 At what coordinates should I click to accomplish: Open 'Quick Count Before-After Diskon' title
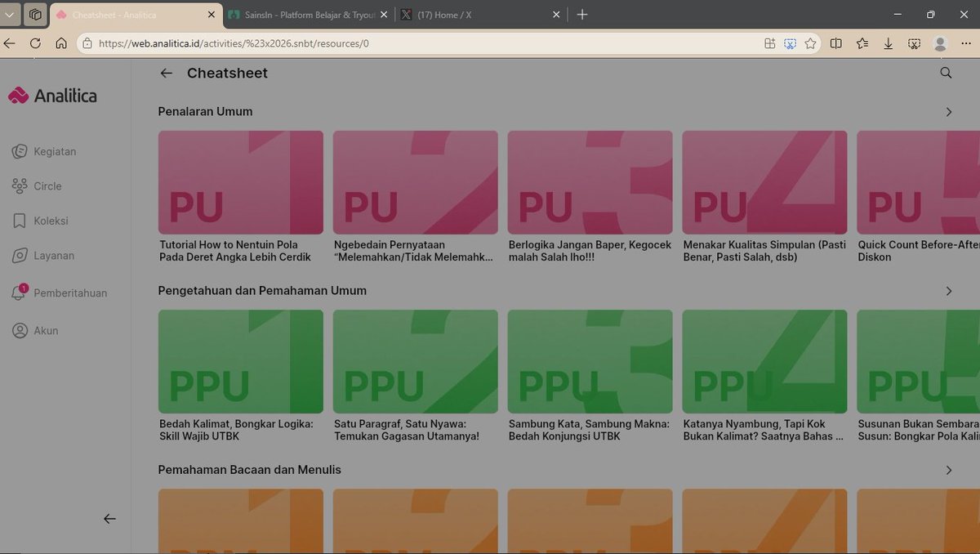tap(919, 251)
